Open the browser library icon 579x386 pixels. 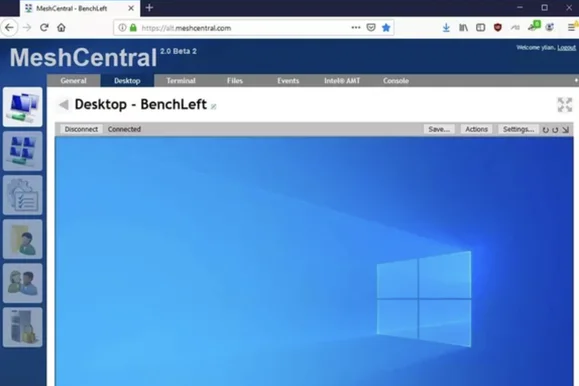pyautogui.click(x=463, y=28)
